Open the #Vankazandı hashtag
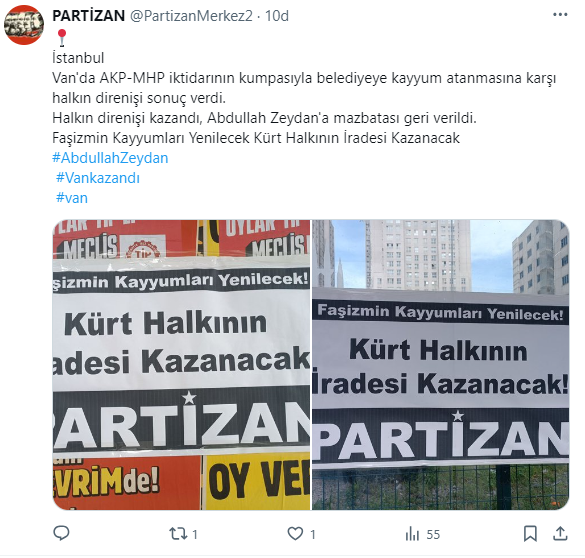The height and width of the screenshot is (558, 585). click(x=98, y=178)
